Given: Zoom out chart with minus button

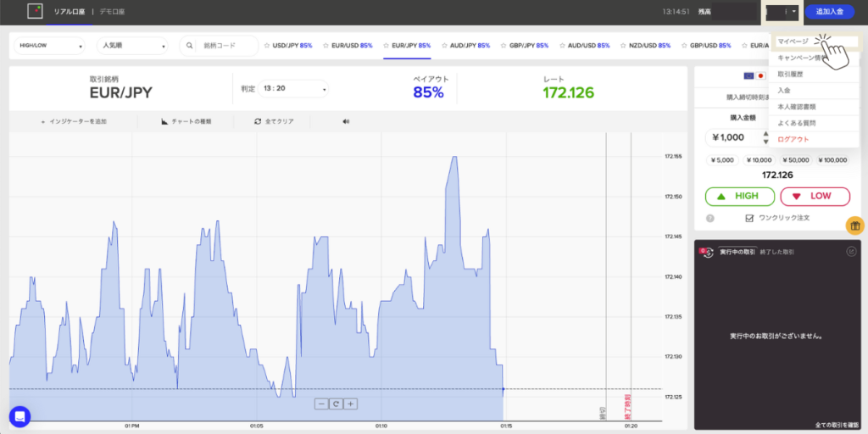Looking at the screenshot, I should pos(321,403).
